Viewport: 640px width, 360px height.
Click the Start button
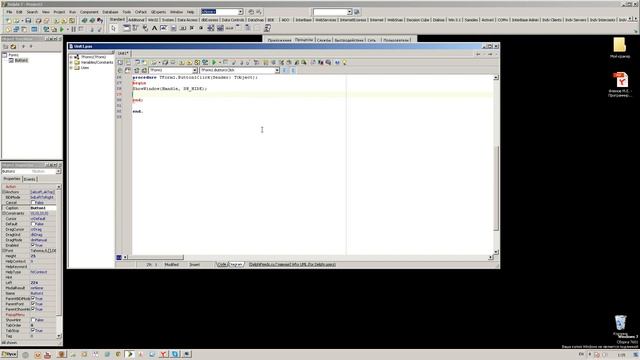click(9, 354)
